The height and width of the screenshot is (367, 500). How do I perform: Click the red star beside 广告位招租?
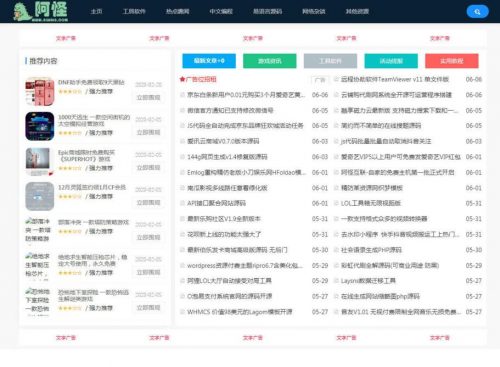pos(182,79)
